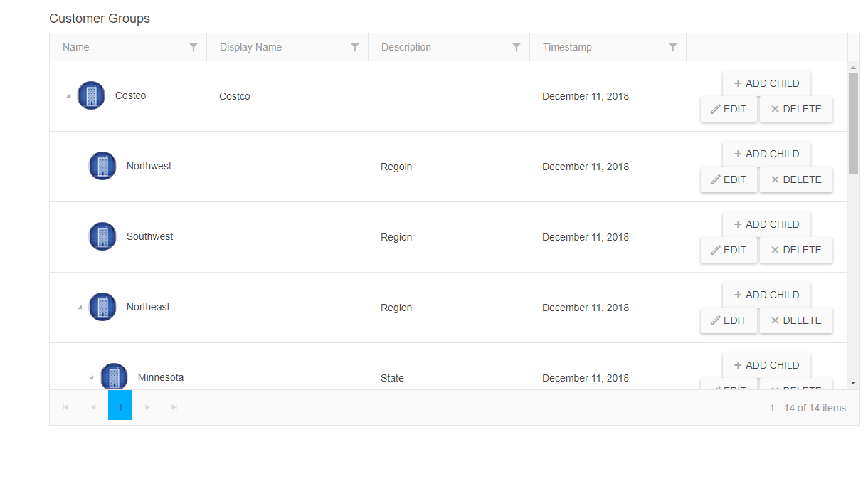The height and width of the screenshot is (494, 868).
Task: Collapse the Northeast tree row
Action: pyautogui.click(x=80, y=308)
